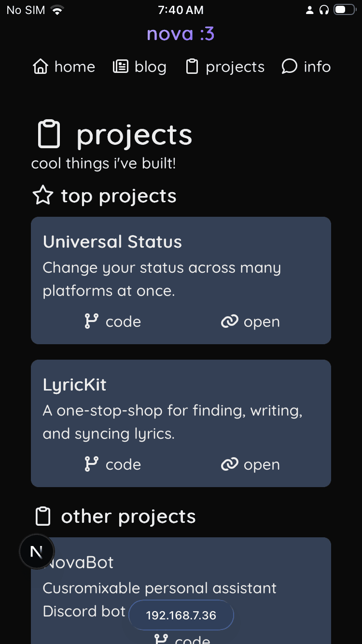View the LyricKit code link text

(x=124, y=464)
